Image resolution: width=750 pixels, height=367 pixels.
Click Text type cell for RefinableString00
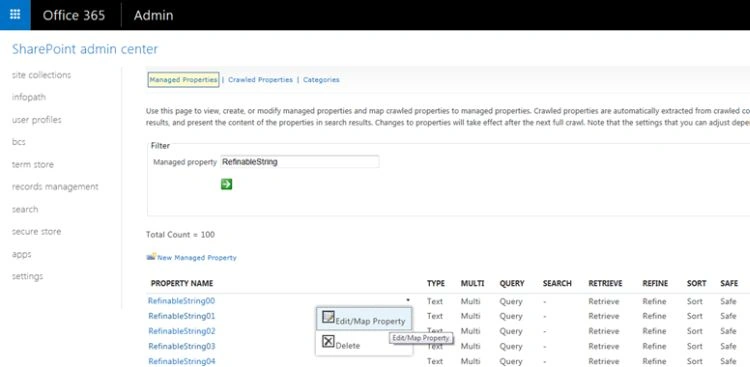pyautogui.click(x=435, y=301)
